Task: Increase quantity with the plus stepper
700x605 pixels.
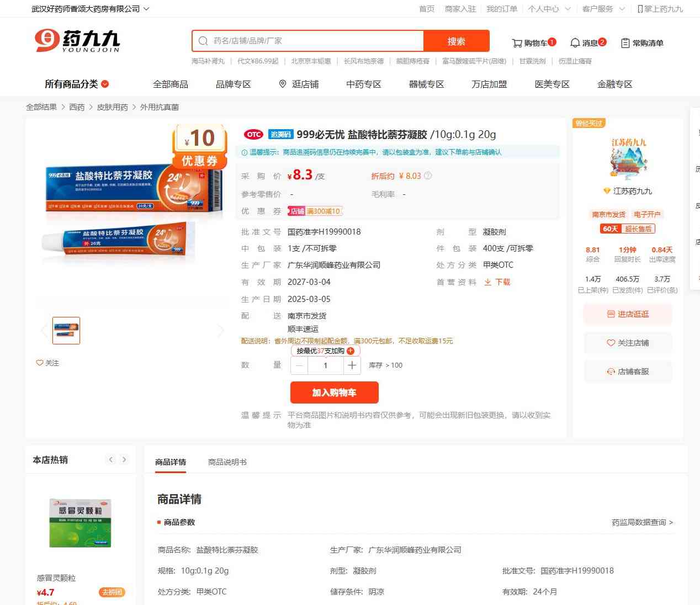Action: coord(352,365)
